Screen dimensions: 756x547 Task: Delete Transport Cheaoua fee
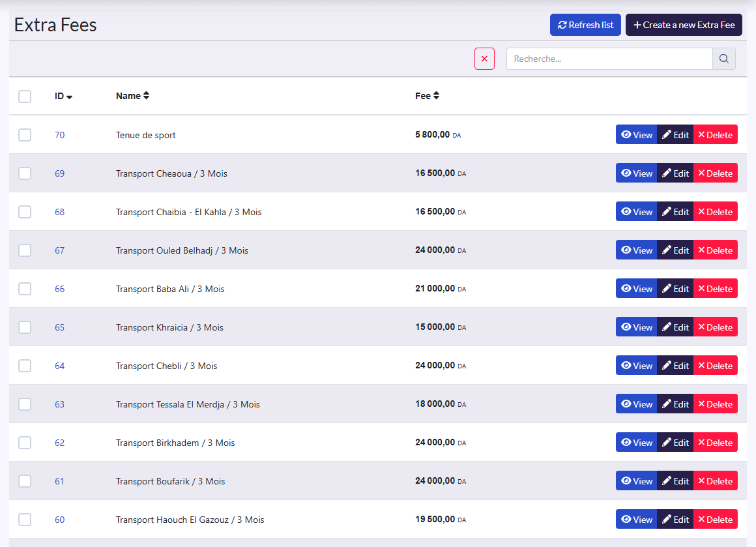(x=716, y=173)
